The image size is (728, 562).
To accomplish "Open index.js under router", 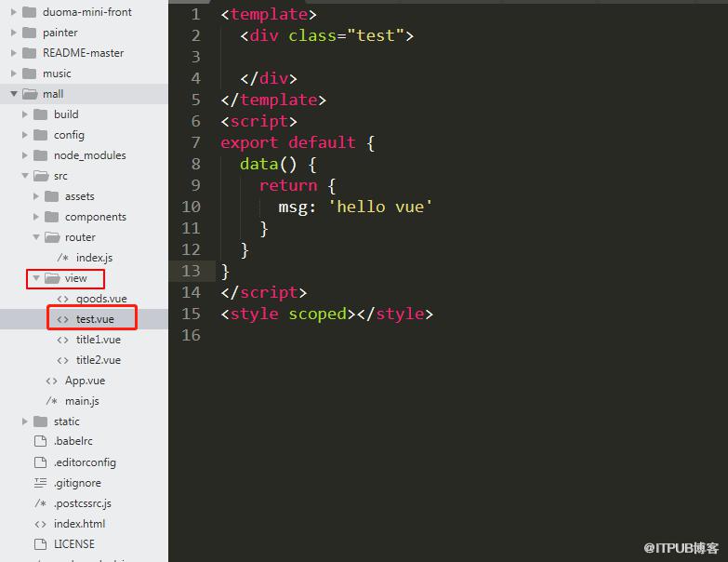I will (x=94, y=258).
